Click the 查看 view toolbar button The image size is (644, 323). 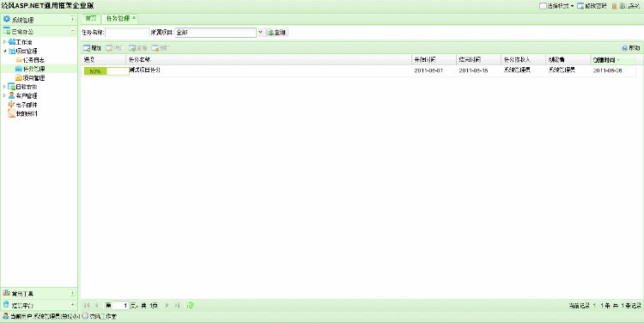coord(137,48)
